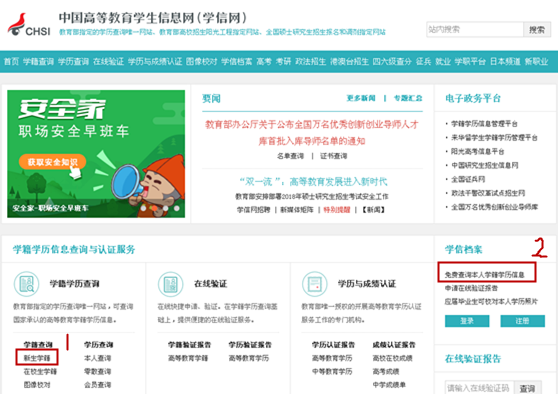Click the 注册 register button
Viewport: 558px width, 394px height.
tap(522, 321)
